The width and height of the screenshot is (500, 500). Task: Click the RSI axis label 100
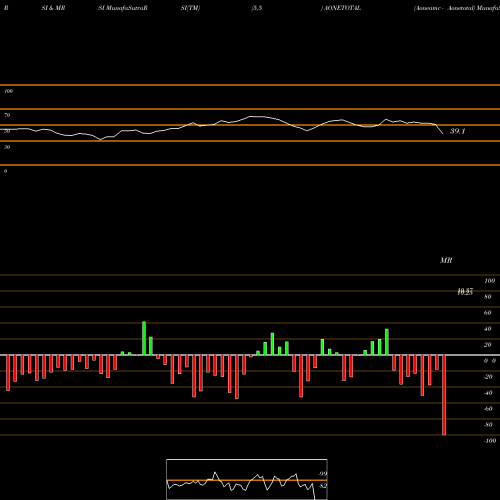8,91
